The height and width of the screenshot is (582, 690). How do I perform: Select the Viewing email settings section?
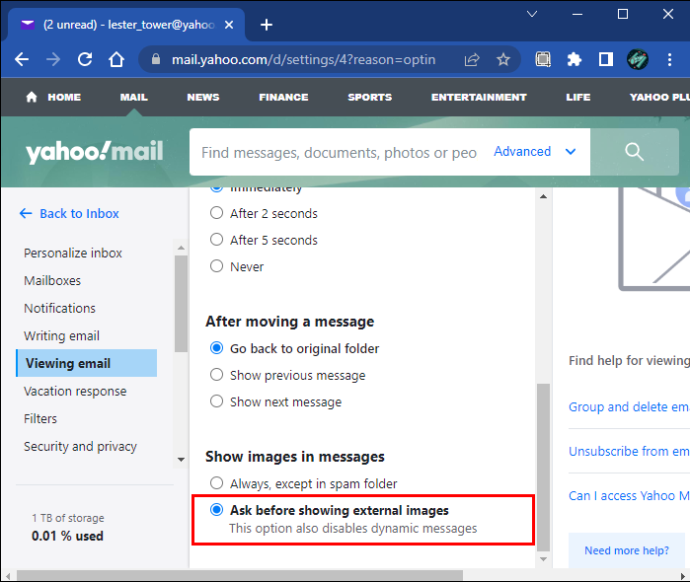[x=86, y=363]
